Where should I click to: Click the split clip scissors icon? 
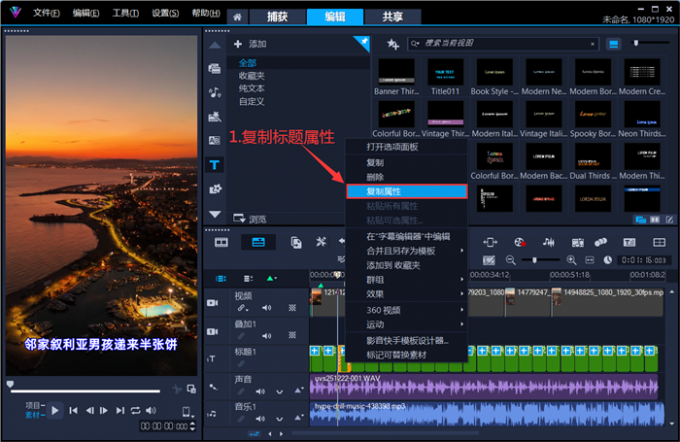pyautogui.click(x=176, y=388)
